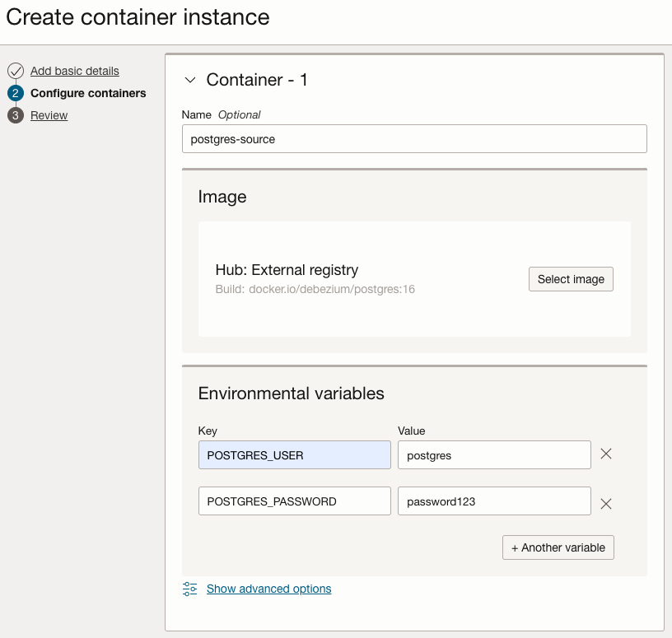672x638 pixels.
Task: Click the step 3 circle icon
Action: (x=16, y=115)
